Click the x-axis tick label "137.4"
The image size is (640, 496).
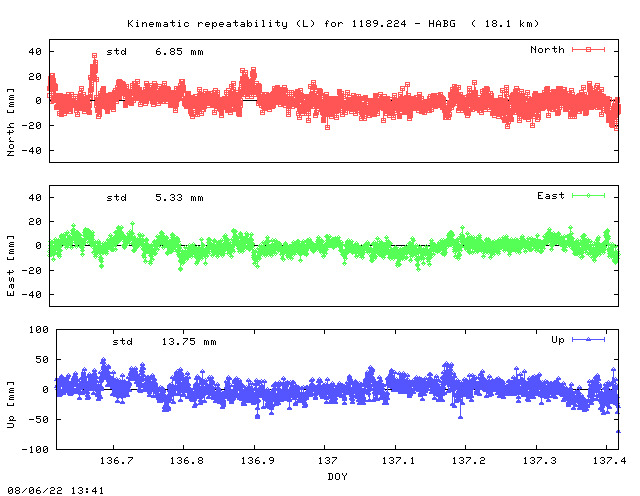pyautogui.click(x=609, y=460)
